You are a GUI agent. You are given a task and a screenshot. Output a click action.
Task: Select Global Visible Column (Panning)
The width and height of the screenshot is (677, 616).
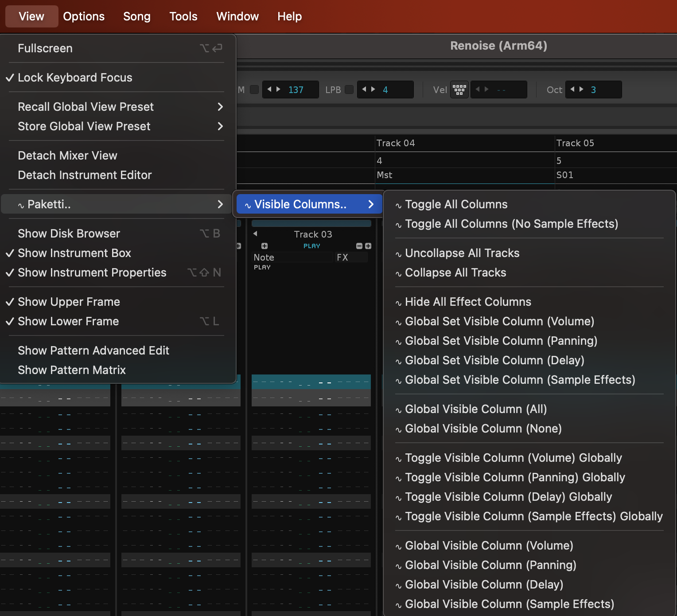[x=529, y=565]
